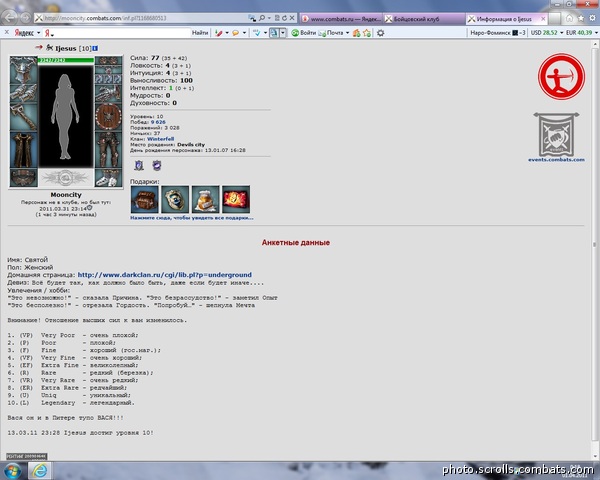Viewport: 600px width, 480px height.
Task: Expand the Яндекс toolbar dropdown
Action: (38, 33)
